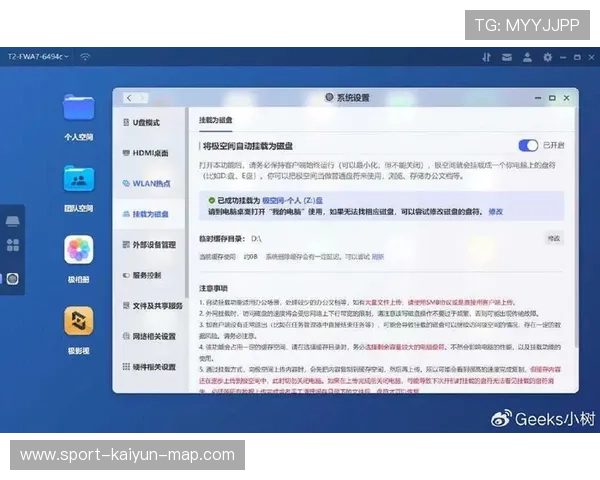The width and height of the screenshot is (600, 480).
Task: Click the disk drive icon in left dock
Action: click(x=12, y=221)
